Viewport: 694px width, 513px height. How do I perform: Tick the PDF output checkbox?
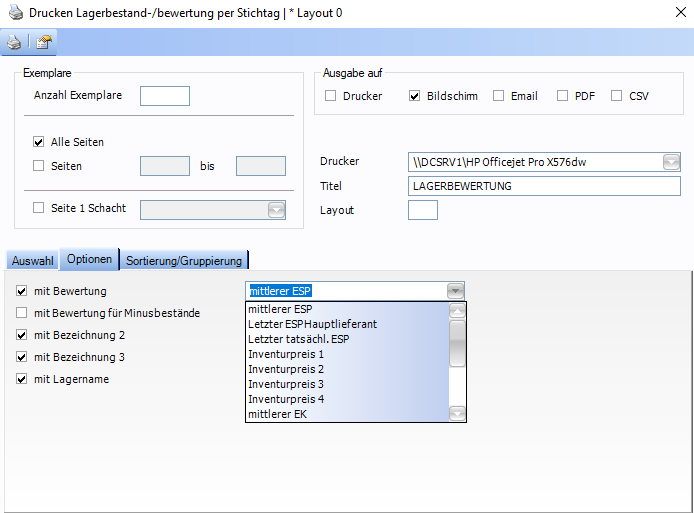(563, 96)
